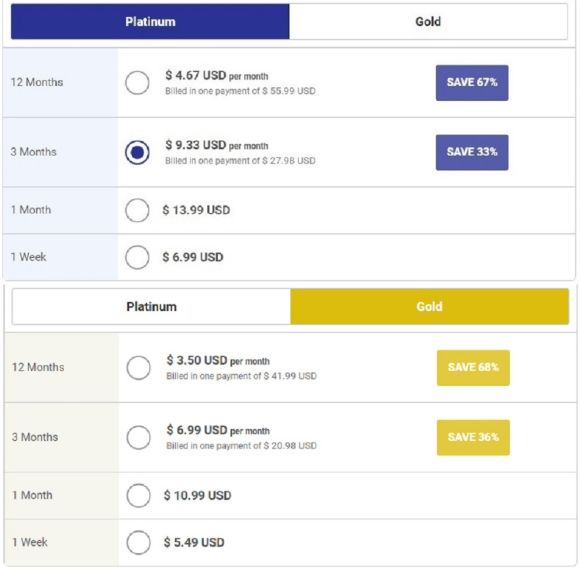Open the white Platinum tab in lower panel

[151, 307]
